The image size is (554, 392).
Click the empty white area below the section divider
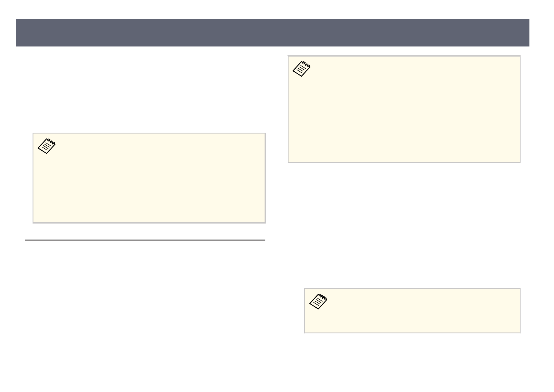[145, 311]
